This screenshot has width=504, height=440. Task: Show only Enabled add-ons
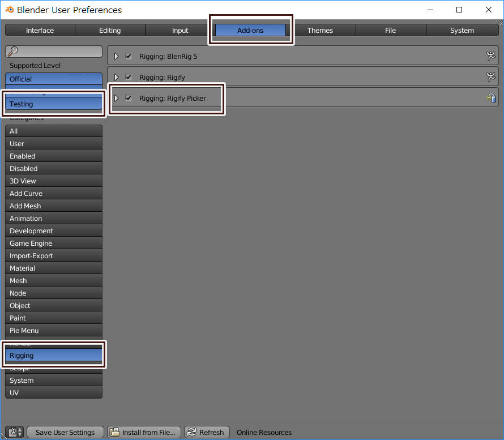[x=54, y=156]
